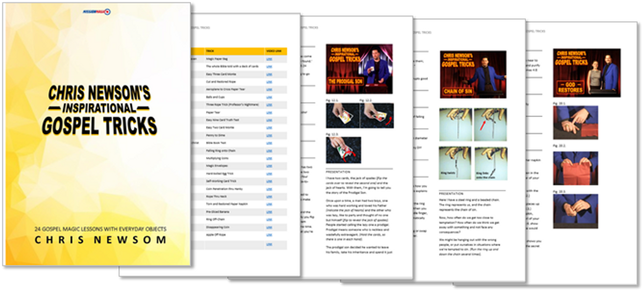Open the video link for Magic Envelopes
Image resolution: width=644 pixels, height=291 pixels.
[x=269, y=166]
